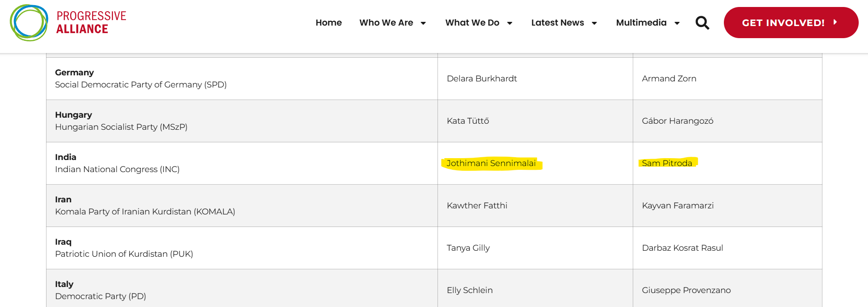Image resolution: width=868 pixels, height=307 pixels.
Task: Select highlighted name Jothimani Sennimalai
Action: click(491, 163)
